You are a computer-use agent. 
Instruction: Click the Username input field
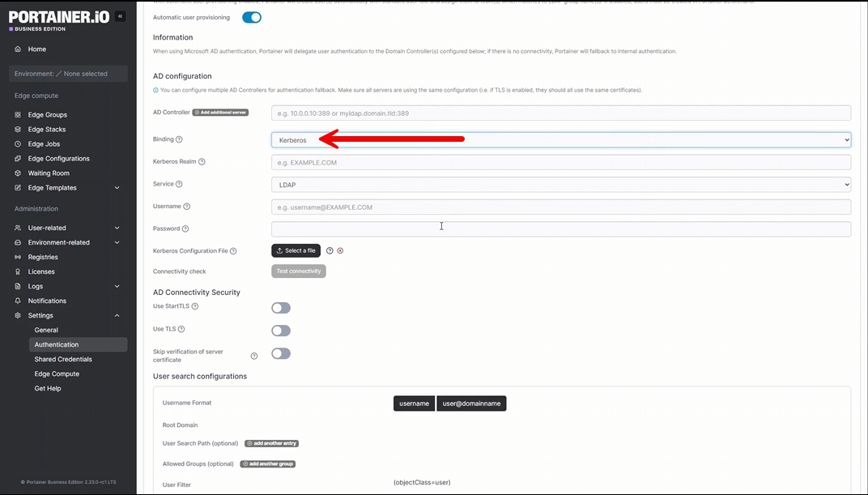[x=561, y=207]
